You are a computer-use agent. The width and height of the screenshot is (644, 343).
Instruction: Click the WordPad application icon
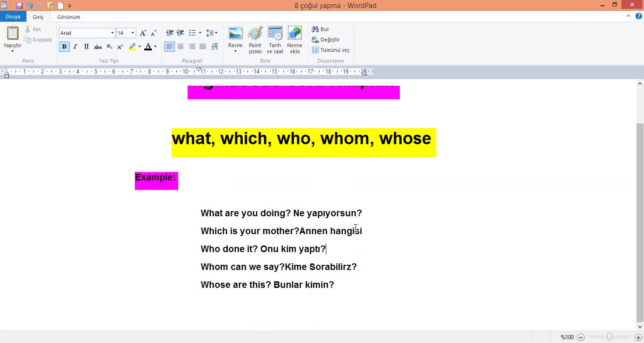coord(4,5)
